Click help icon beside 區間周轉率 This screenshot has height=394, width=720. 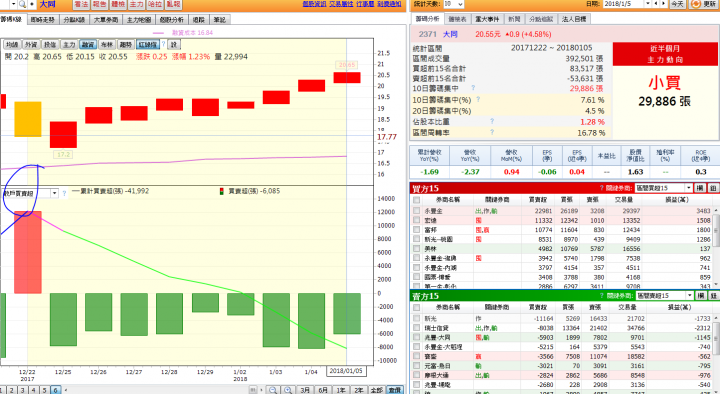coord(492,132)
